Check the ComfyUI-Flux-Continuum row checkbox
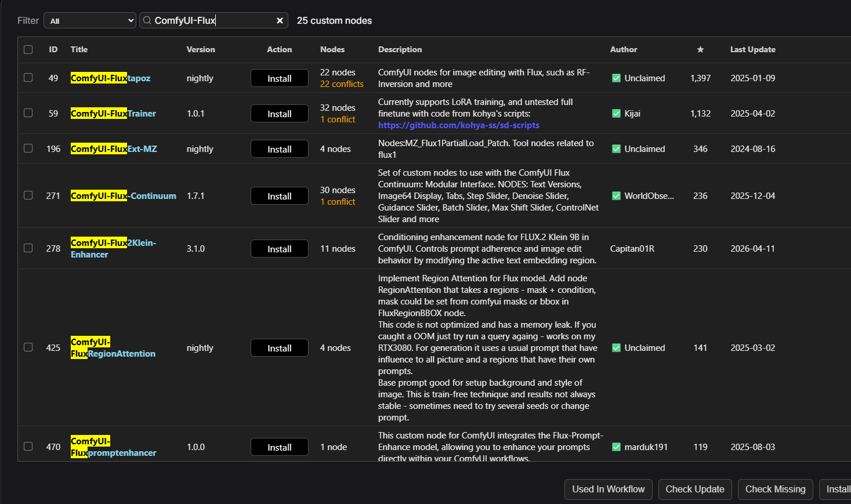The width and height of the screenshot is (851, 504). tap(28, 195)
